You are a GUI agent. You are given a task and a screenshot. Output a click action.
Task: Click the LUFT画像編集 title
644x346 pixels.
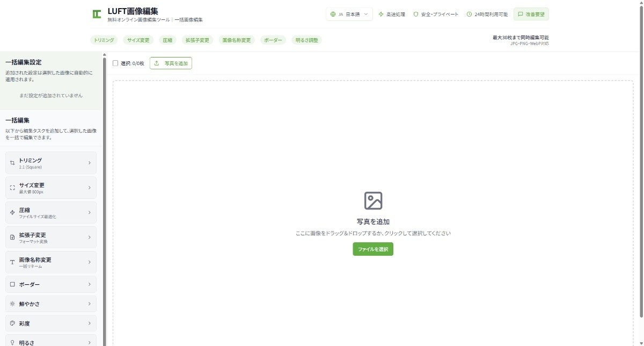[x=133, y=11]
